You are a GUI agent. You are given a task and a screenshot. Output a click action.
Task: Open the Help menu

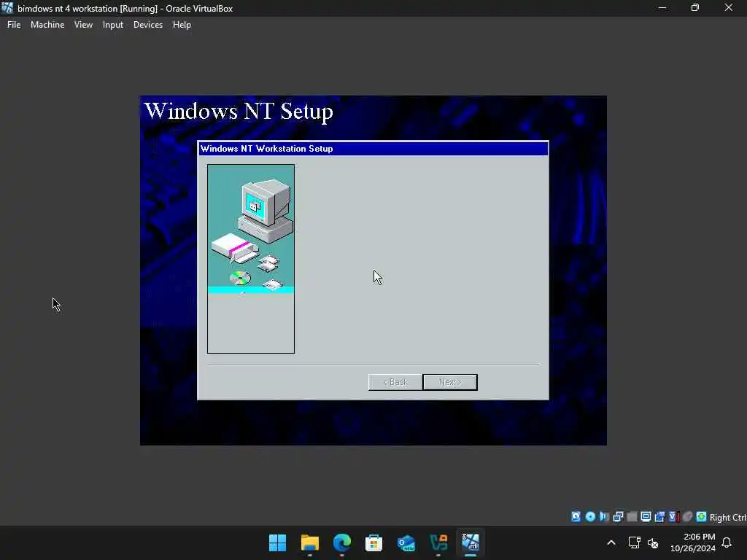(x=182, y=25)
